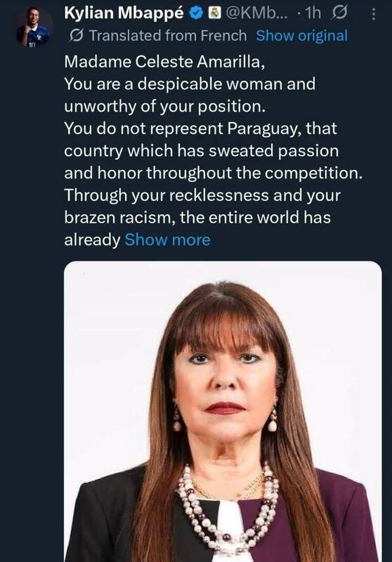This screenshot has height=562, width=392.
Task: Click the "unworthy of your position." text line
Action: coord(165,107)
